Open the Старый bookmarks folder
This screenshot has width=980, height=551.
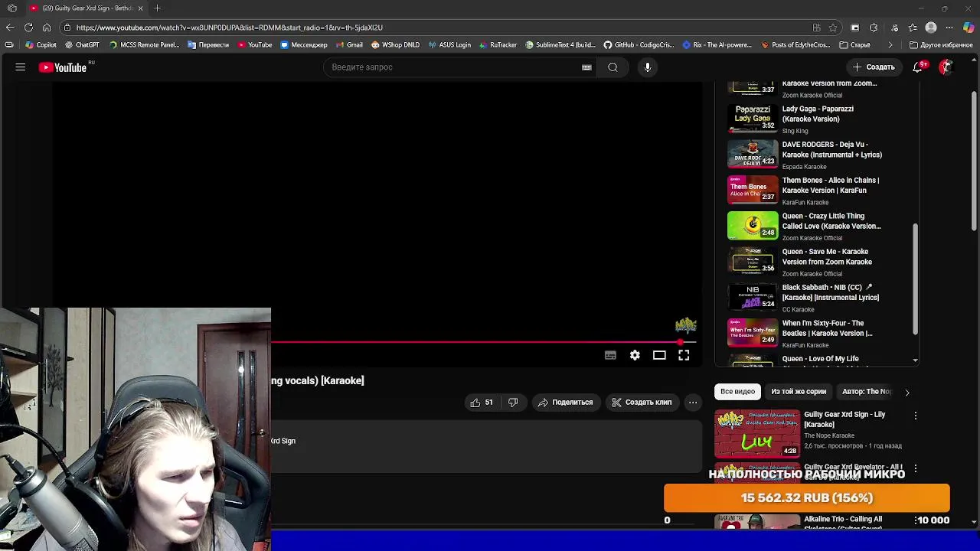(x=854, y=45)
